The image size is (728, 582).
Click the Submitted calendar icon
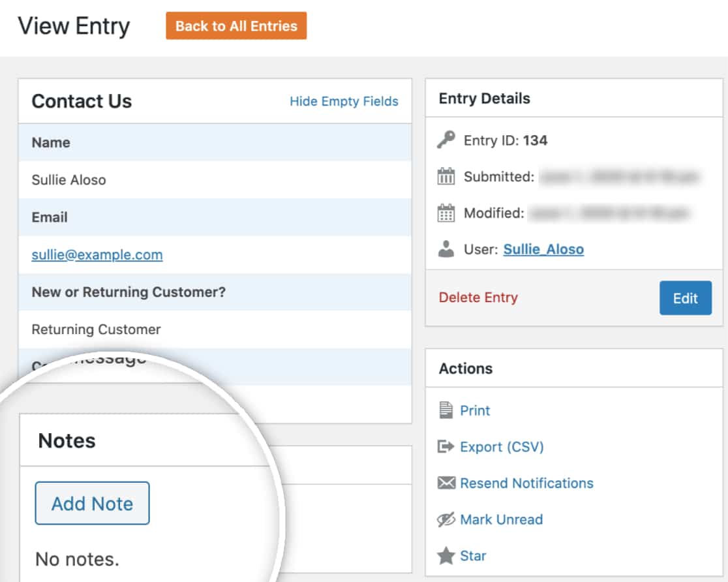[446, 176]
